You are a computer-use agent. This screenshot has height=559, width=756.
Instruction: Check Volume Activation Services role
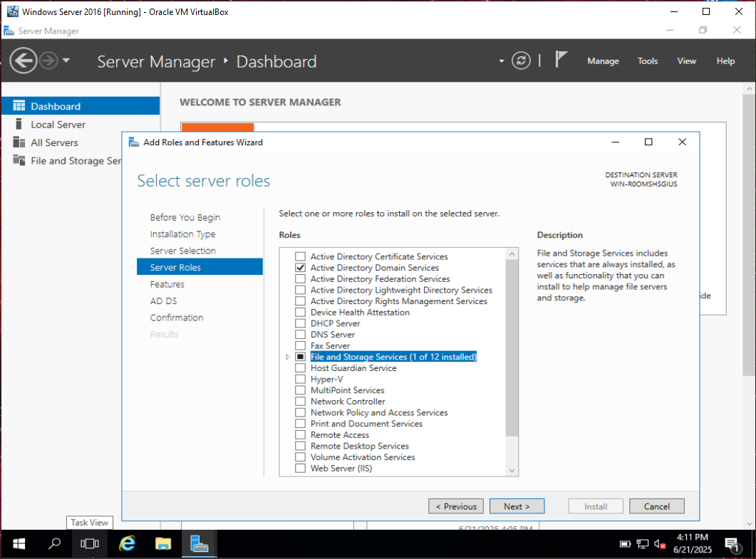(x=301, y=457)
